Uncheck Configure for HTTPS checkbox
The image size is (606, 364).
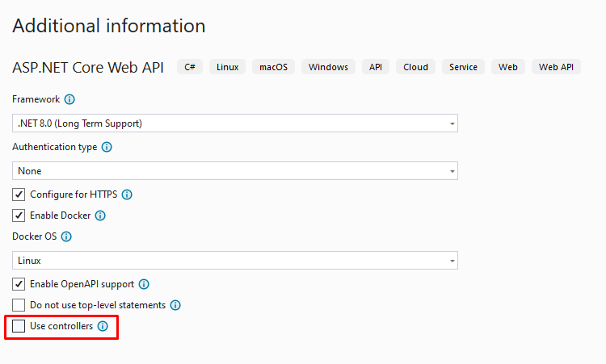pyautogui.click(x=19, y=195)
